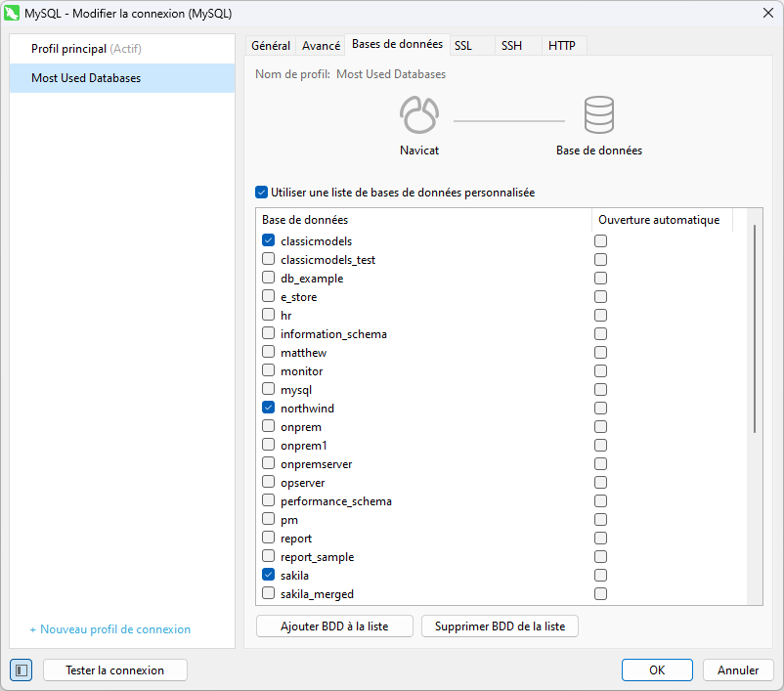The height and width of the screenshot is (691, 784).
Task: Uncheck the sakila database checkbox
Action: [x=269, y=575]
